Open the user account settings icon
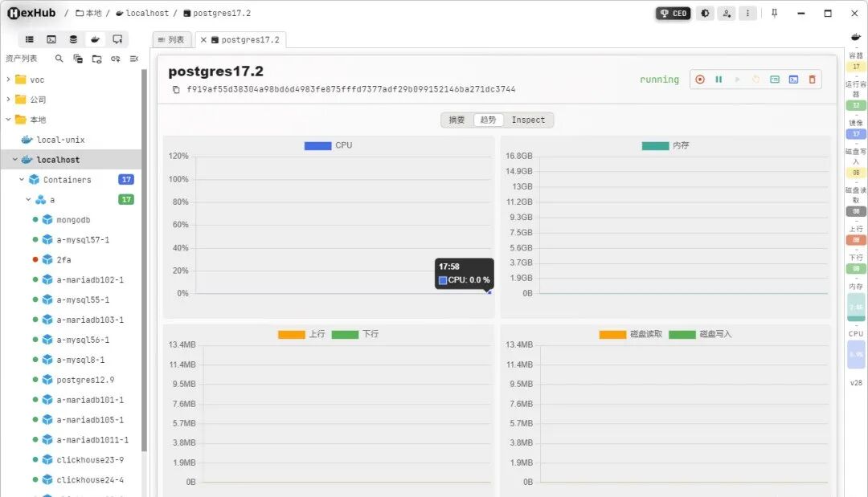Screen dimensions: 868x497 [727, 14]
